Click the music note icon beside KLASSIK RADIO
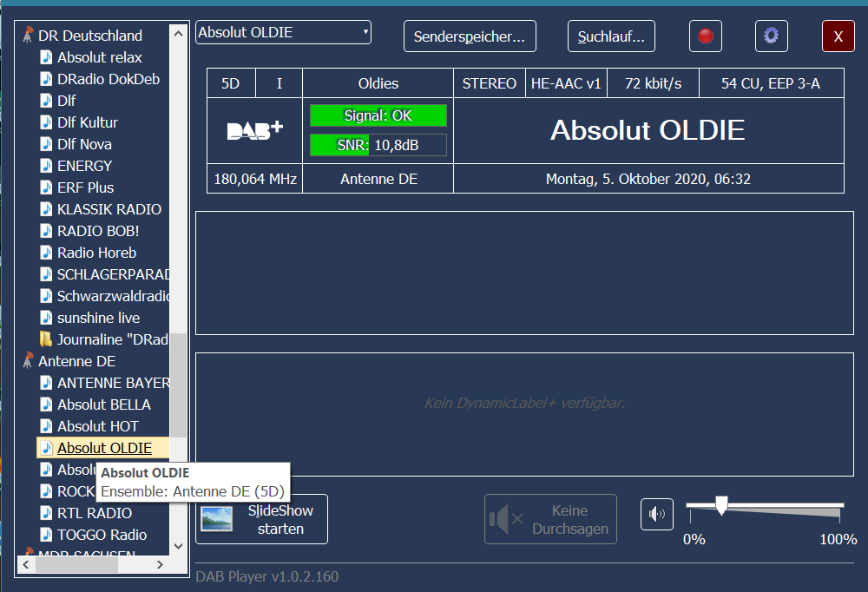868x592 pixels. 46,209
